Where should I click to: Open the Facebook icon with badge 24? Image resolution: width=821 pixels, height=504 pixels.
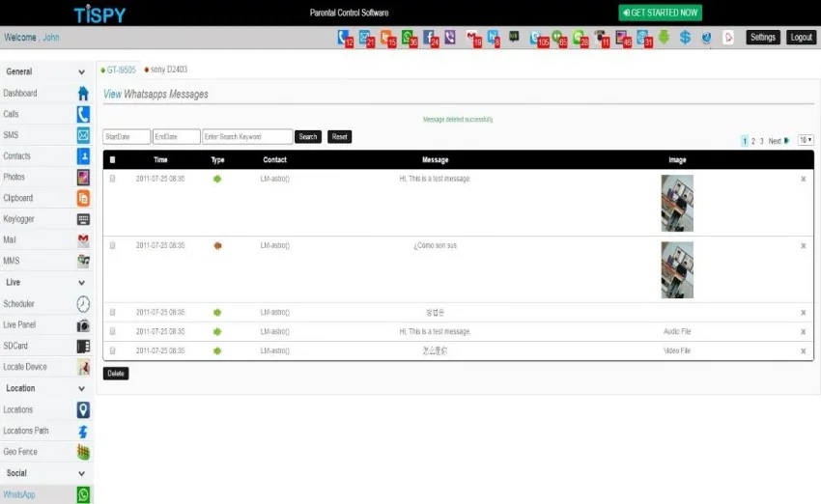(431, 39)
